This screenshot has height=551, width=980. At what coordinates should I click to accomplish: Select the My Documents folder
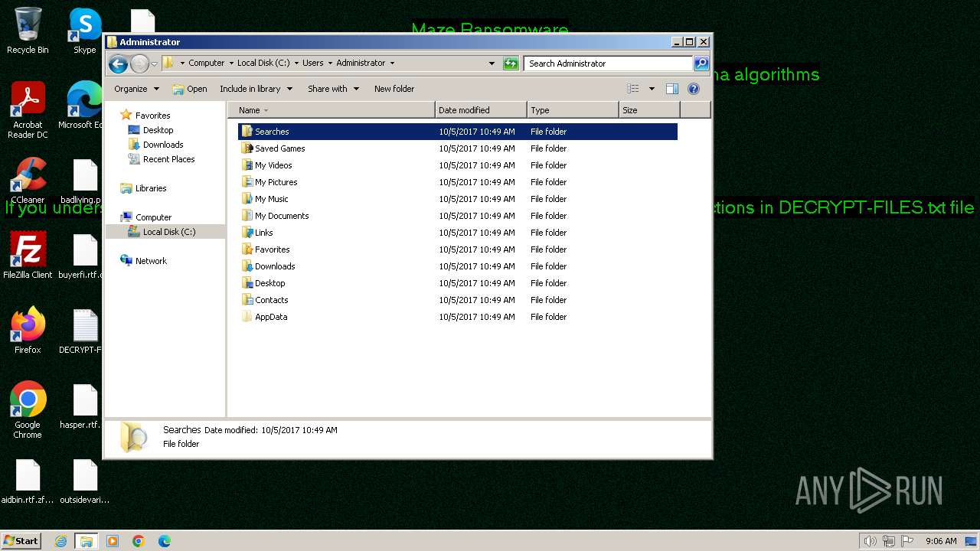click(x=275, y=216)
